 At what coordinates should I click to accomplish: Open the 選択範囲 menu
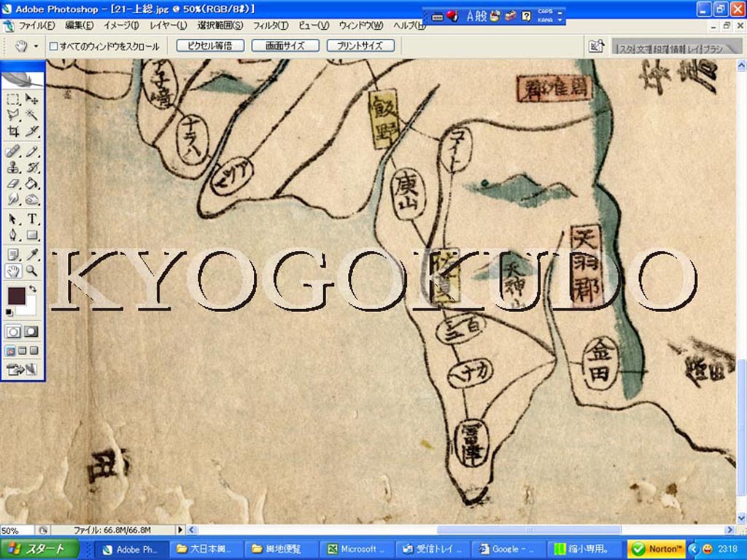[x=220, y=26]
